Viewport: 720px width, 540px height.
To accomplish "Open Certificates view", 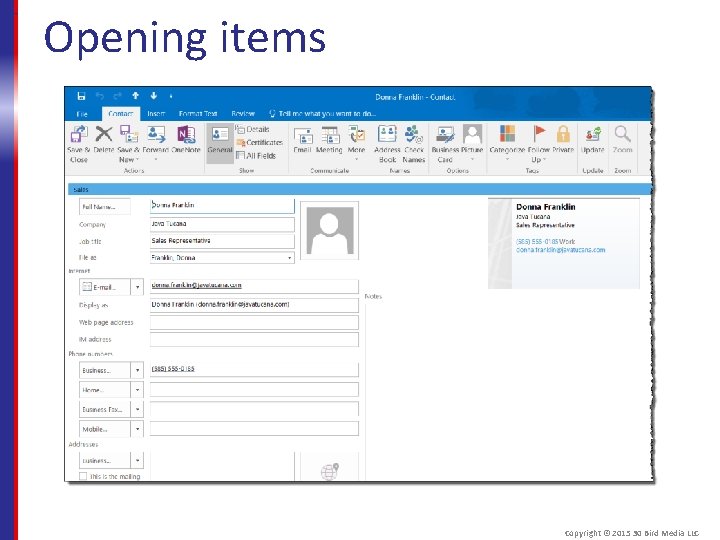I will 259,142.
